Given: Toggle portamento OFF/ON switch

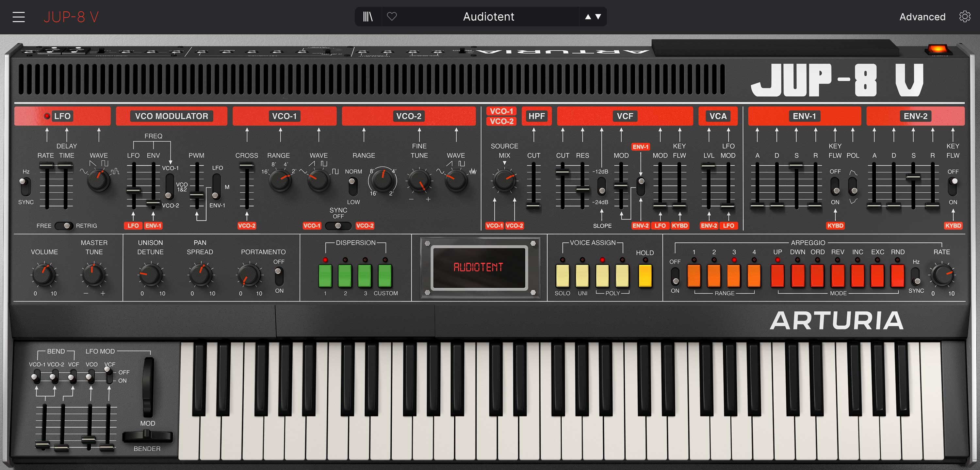Looking at the screenshot, I should (279, 276).
